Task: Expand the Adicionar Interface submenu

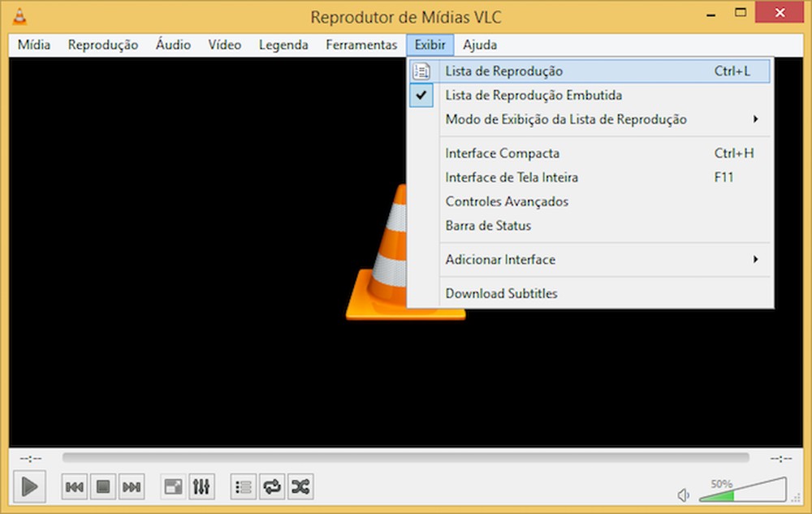Action: click(500, 259)
